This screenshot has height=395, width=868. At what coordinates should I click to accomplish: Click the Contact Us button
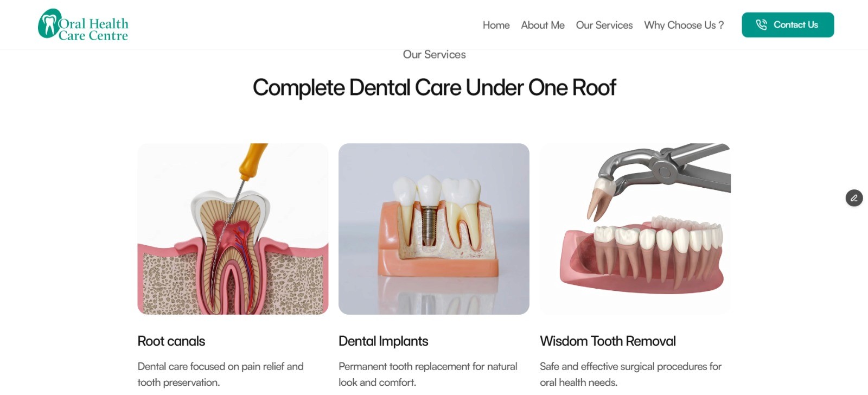pos(788,25)
